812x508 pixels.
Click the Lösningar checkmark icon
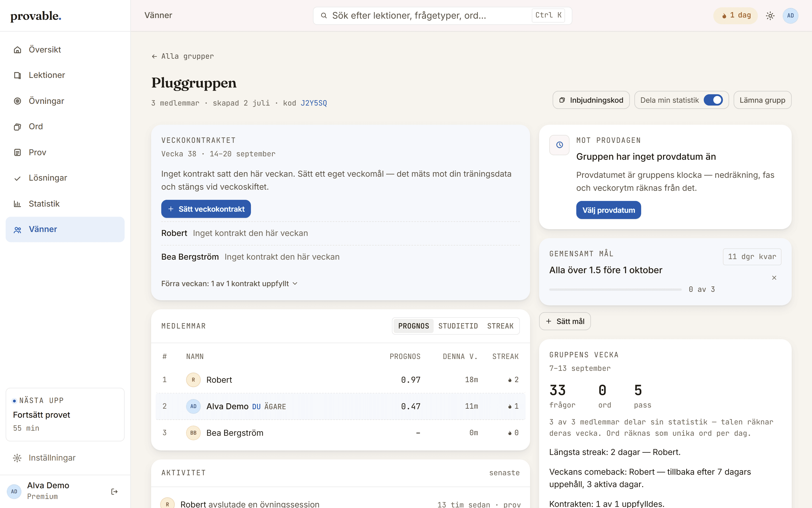click(x=17, y=178)
